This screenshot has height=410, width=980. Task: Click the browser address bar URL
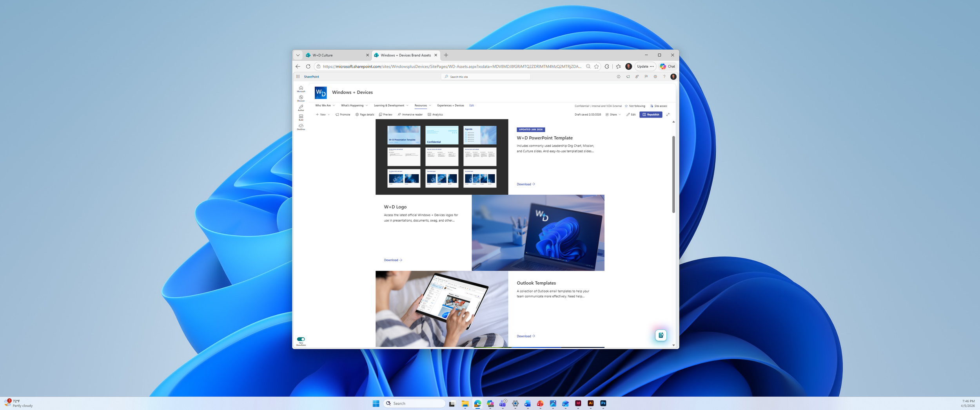click(452, 67)
